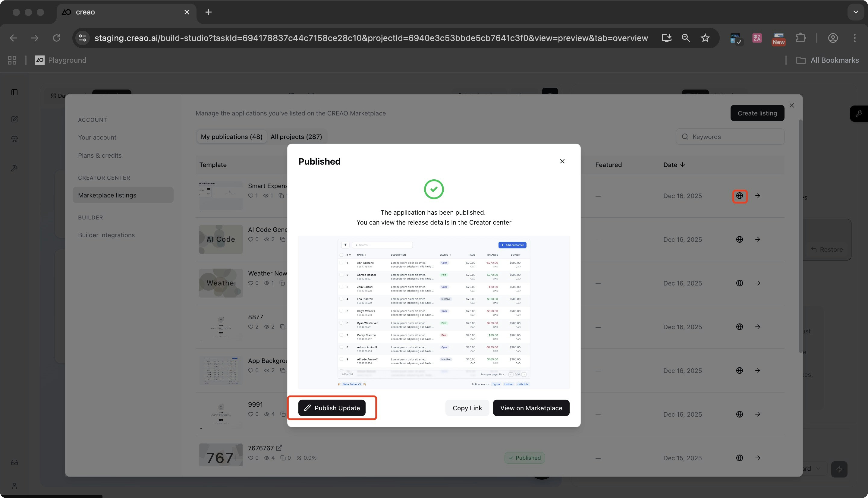Image resolution: width=868 pixels, height=498 pixels.
Task: Open external link icon beside 7676767
Action: (279, 448)
